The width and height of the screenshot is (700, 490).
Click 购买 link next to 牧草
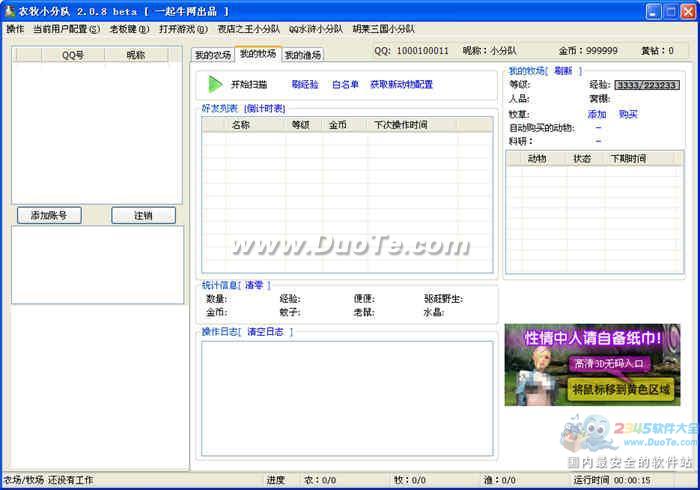pos(628,114)
